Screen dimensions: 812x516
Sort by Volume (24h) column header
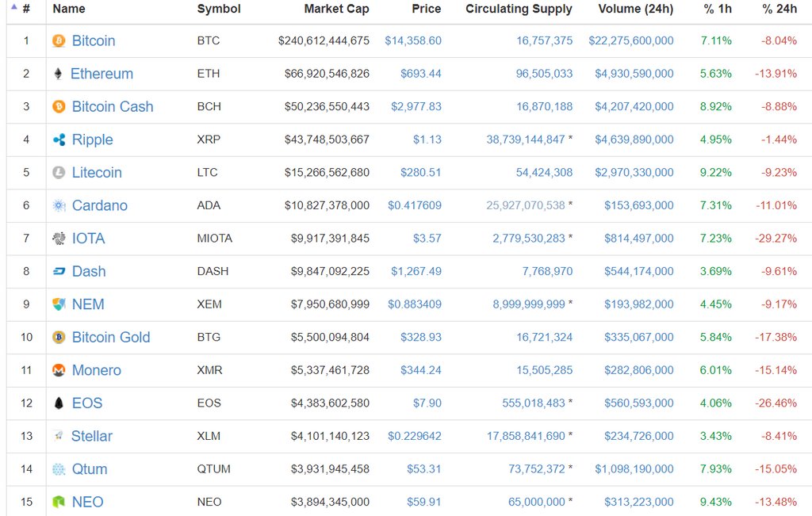click(636, 9)
